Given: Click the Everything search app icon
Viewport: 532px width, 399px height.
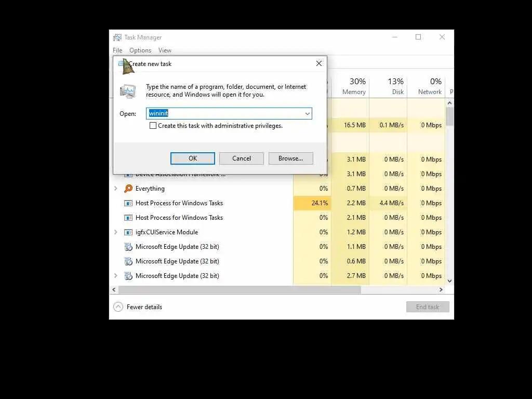Looking at the screenshot, I should (x=128, y=188).
